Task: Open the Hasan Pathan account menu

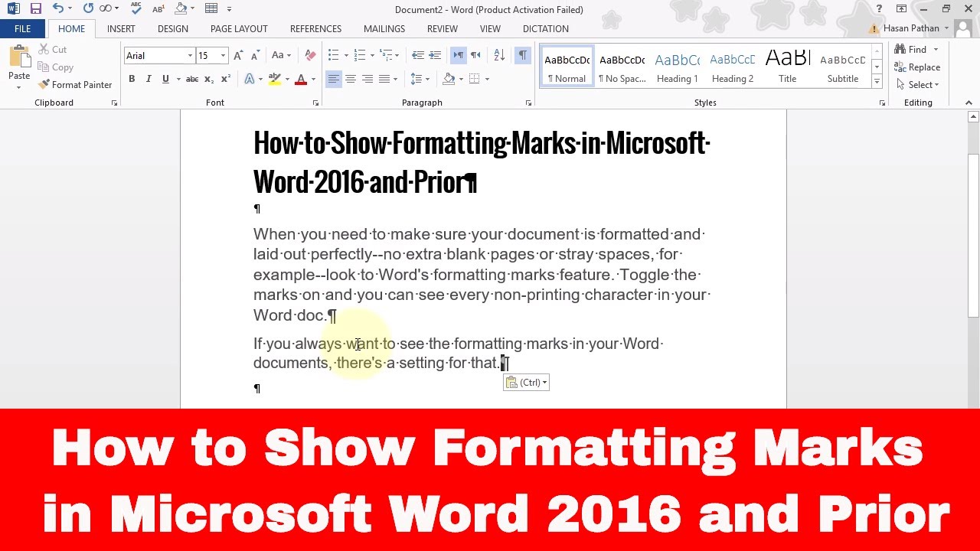Action: tap(916, 29)
